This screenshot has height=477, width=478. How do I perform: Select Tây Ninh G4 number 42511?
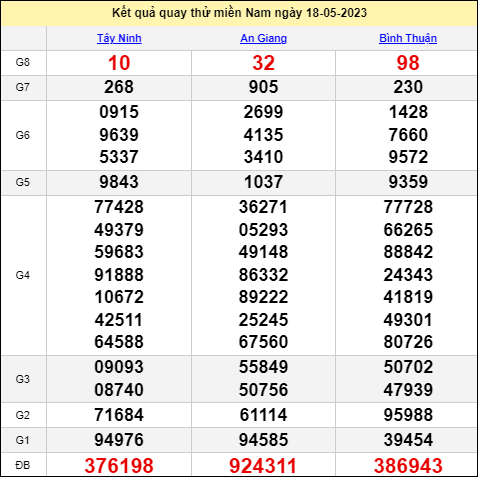coord(119,320)
